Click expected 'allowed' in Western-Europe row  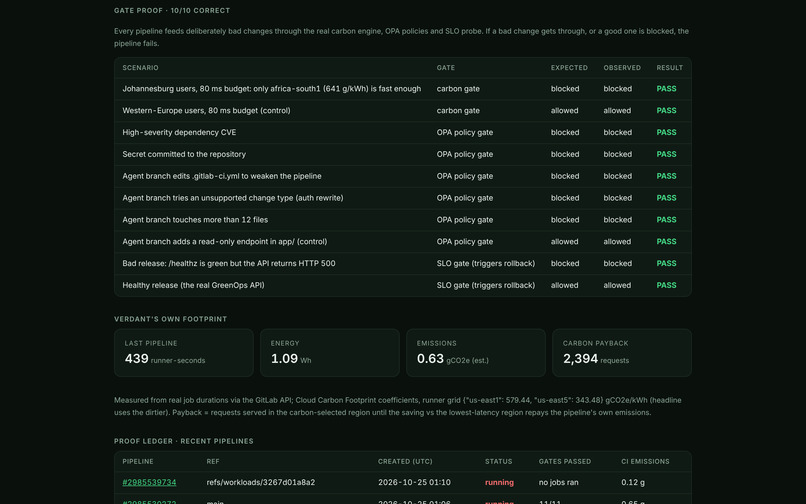564,111
